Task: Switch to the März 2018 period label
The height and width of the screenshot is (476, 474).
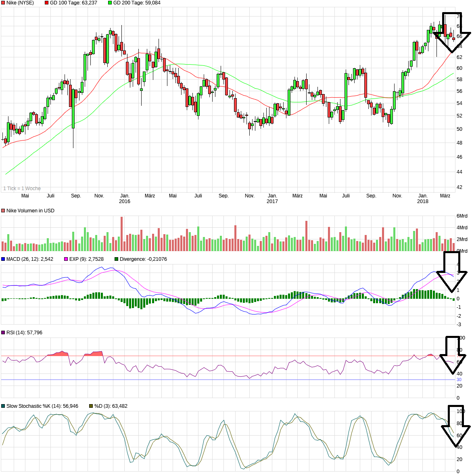Action: pos(445,195)
